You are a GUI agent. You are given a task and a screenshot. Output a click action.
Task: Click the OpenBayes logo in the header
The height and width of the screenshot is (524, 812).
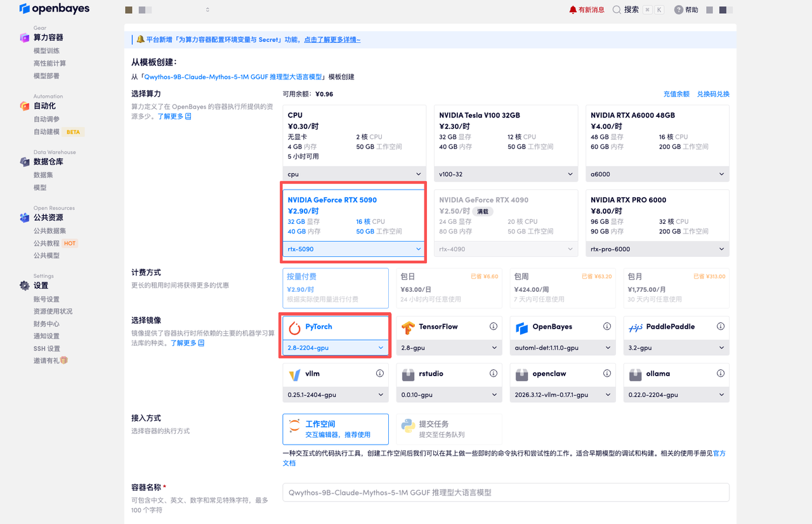pyautogui.click(x=54, y=9)
